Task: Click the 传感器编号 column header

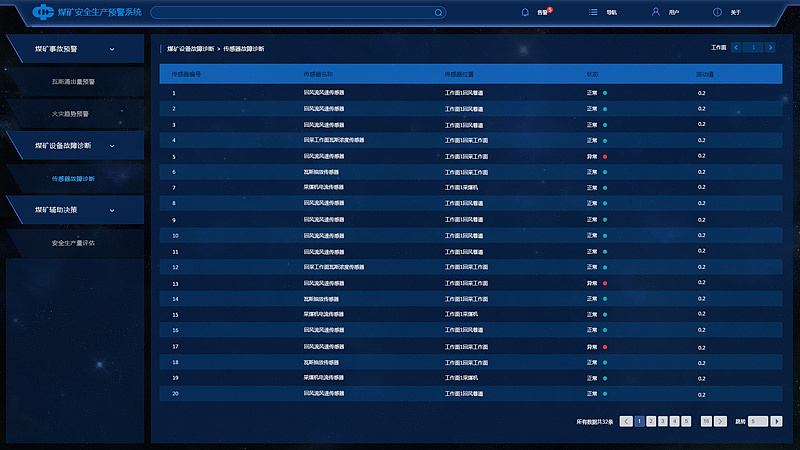Action: 186,74
